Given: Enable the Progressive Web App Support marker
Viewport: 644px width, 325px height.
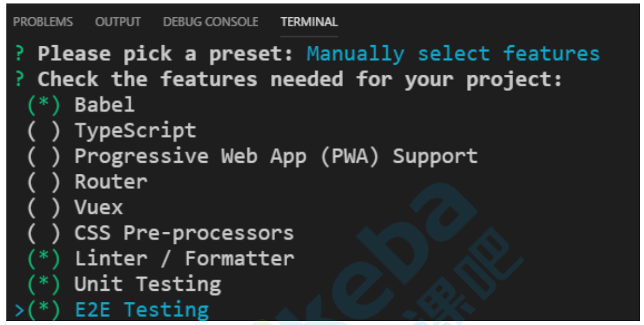Looking at the screenshot, I should tap(43, 156).
